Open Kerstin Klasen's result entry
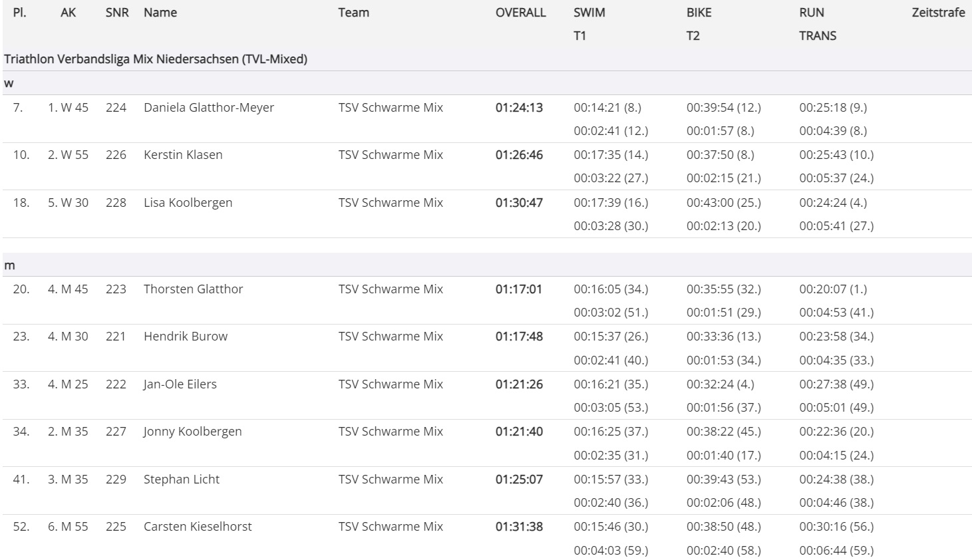The image size is (972, 560). point(183,155)
